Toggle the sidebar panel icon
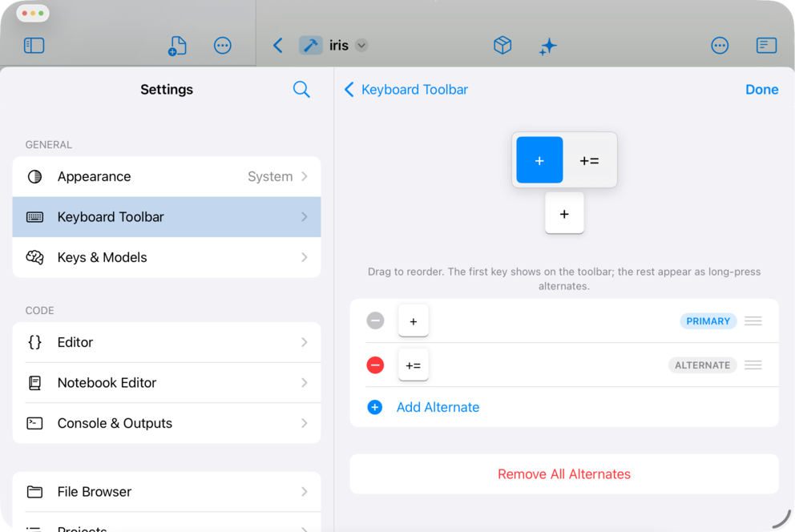Image resolution: width=795 pixels, height=532 pixels. pyautogui.click(x=34, y=46)
